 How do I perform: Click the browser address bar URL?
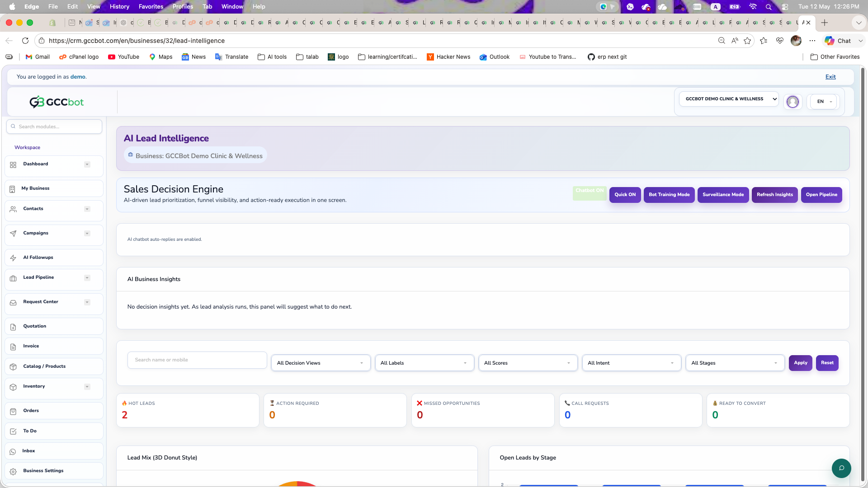point(137,41)
